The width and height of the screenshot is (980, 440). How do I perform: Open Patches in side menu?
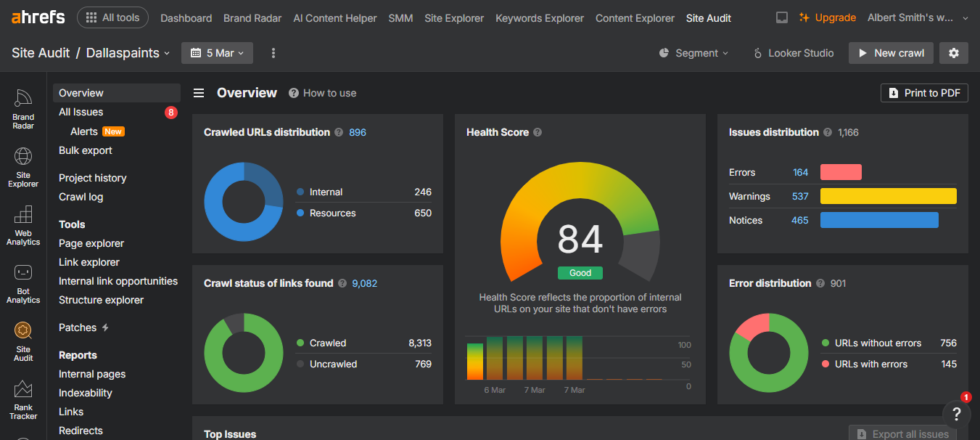tap(78, 327)
